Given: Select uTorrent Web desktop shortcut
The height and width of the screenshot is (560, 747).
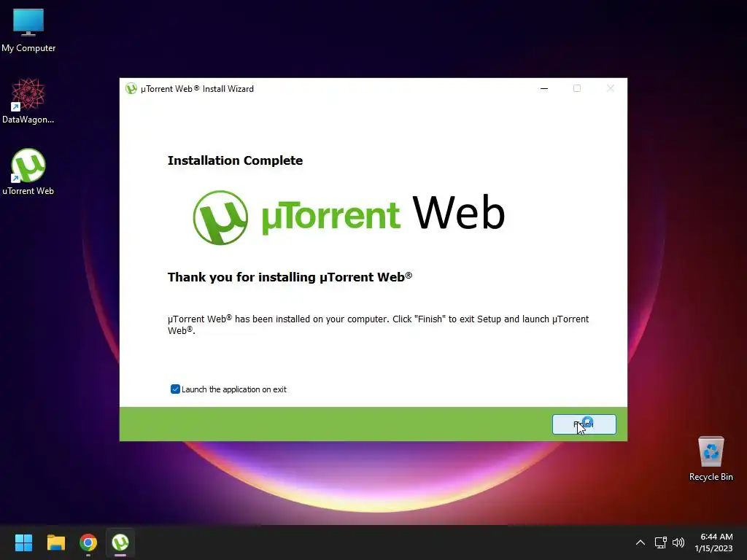Looking at the screenshot, I should click(28, 172).
